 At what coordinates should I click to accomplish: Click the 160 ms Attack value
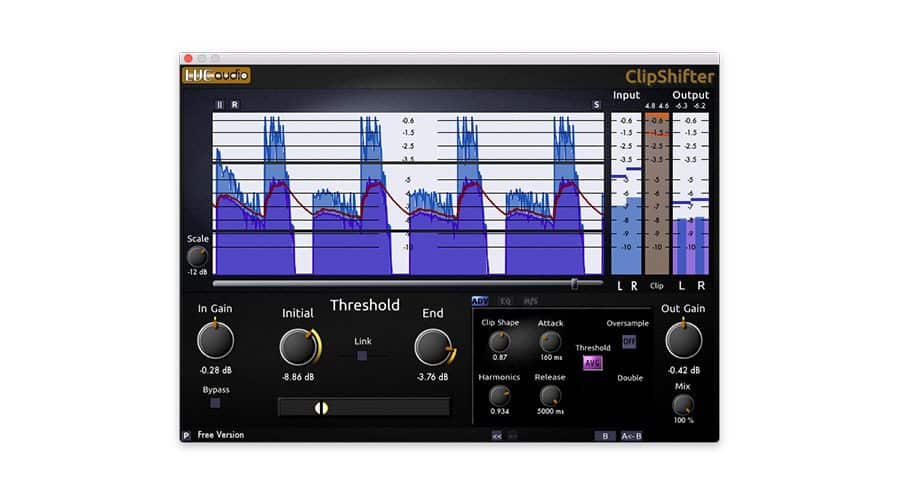coord(551,357)
